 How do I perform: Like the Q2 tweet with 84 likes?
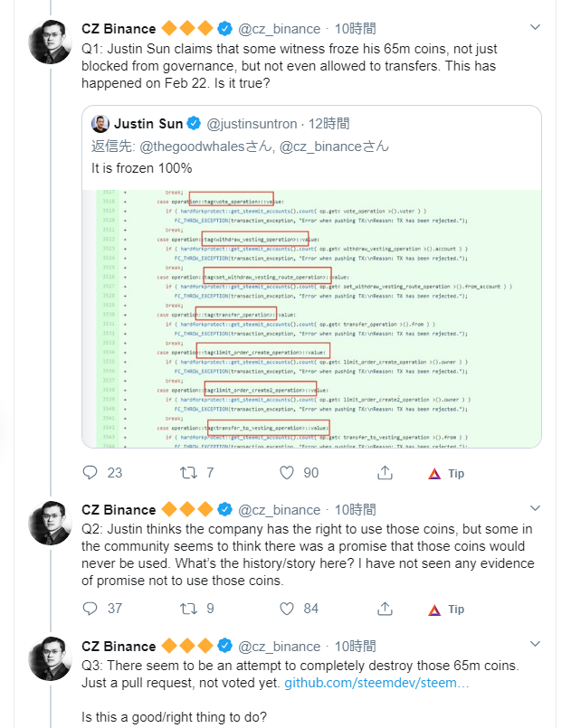pos(287,609)
